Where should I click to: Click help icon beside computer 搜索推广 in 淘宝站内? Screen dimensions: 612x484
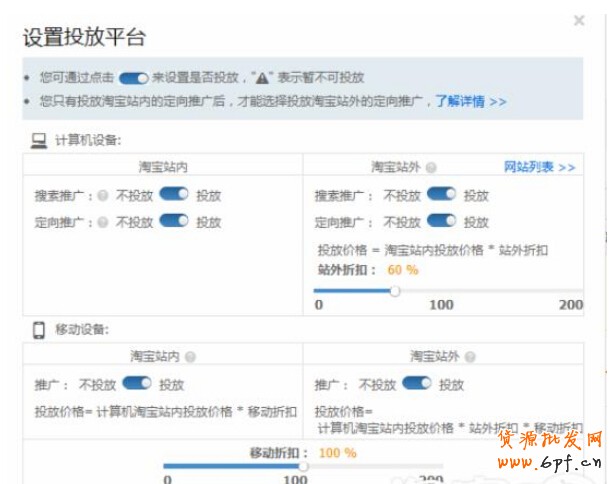(102, 195)
